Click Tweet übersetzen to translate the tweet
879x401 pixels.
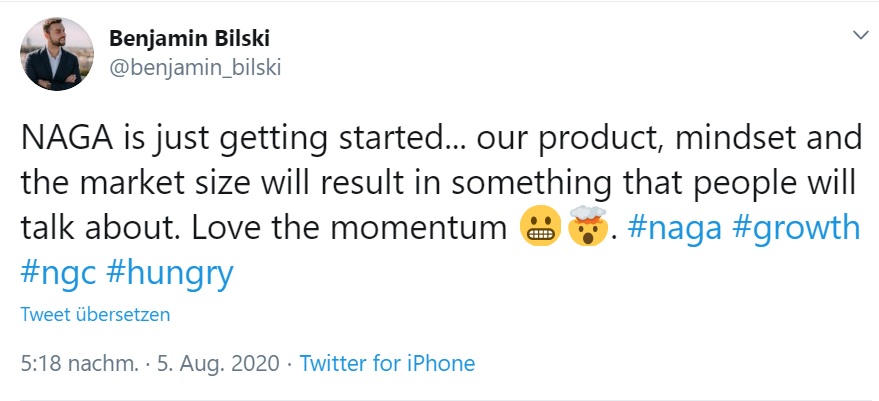click(95, 314)
